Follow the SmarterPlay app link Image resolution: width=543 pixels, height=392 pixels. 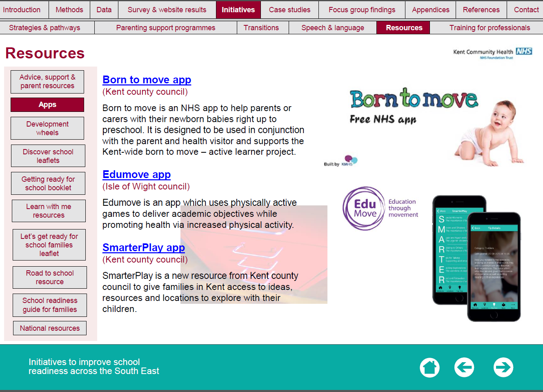143,247
